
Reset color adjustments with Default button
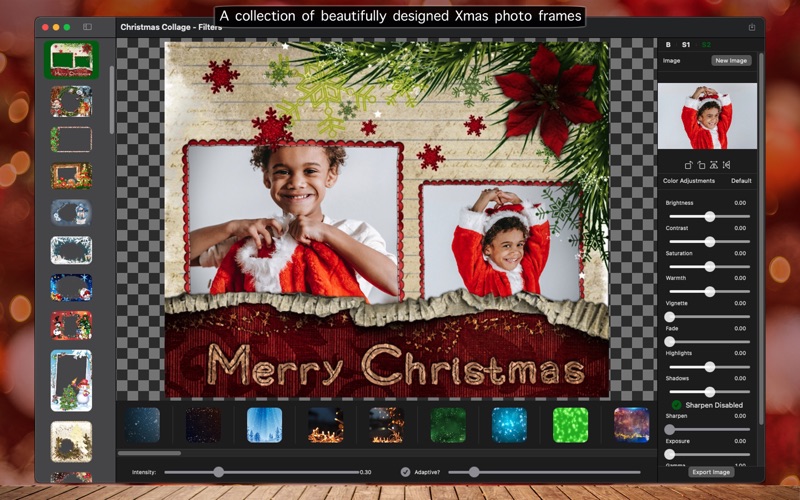click(x=741, y=181)
